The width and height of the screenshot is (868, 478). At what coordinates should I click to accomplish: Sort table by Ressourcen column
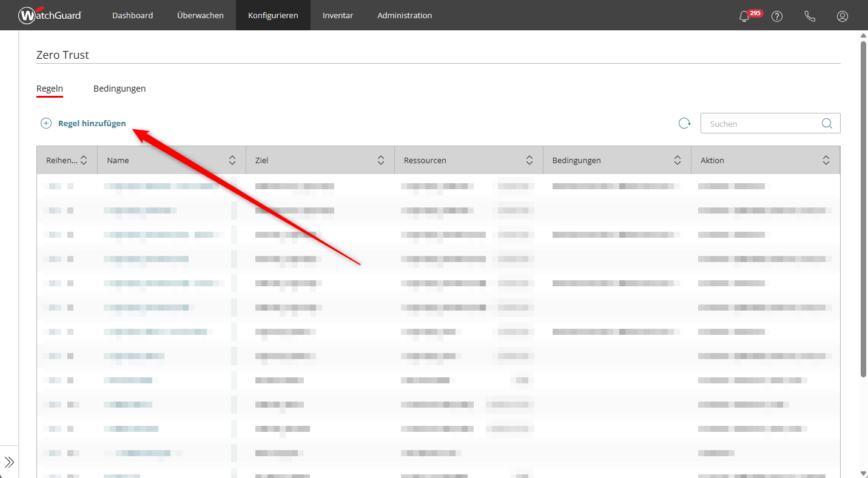529,160
